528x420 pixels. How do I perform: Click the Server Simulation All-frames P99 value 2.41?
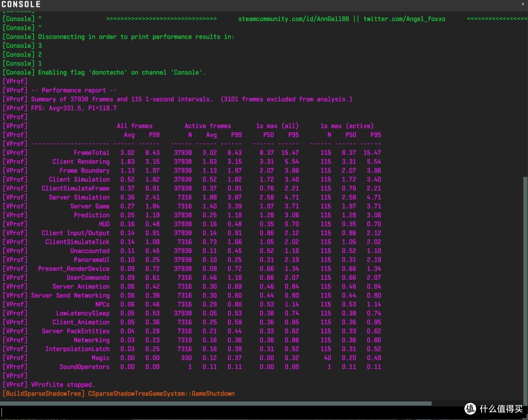pos(152,197)
